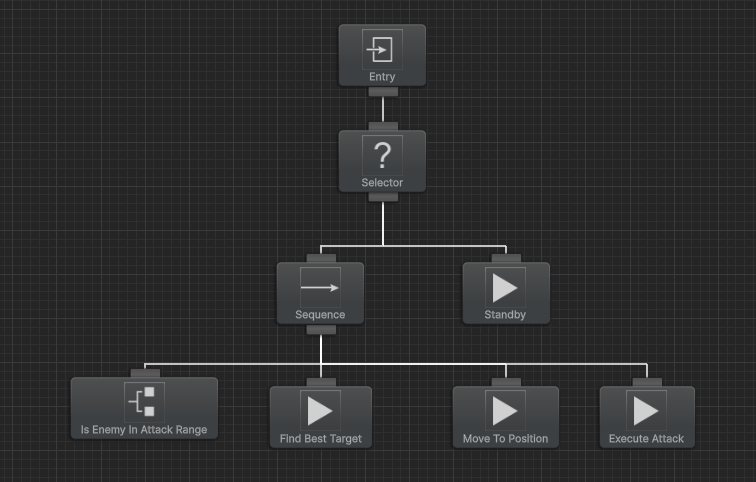Click the Move To Position input port
The width and height of the screenshot is (756, 482).
(505, 382)
